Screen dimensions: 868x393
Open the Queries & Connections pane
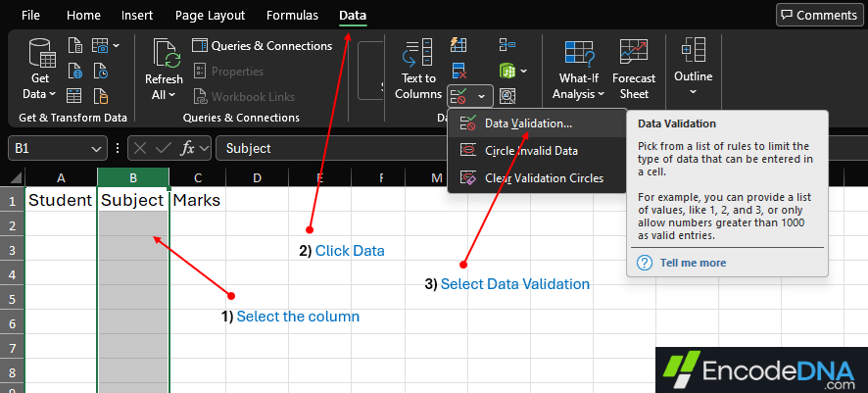tap(263, 46)
